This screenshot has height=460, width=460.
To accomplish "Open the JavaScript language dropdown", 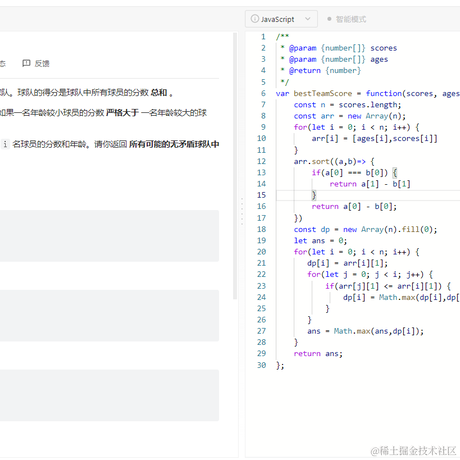I will pyautogui.click(x=281, y=19).
